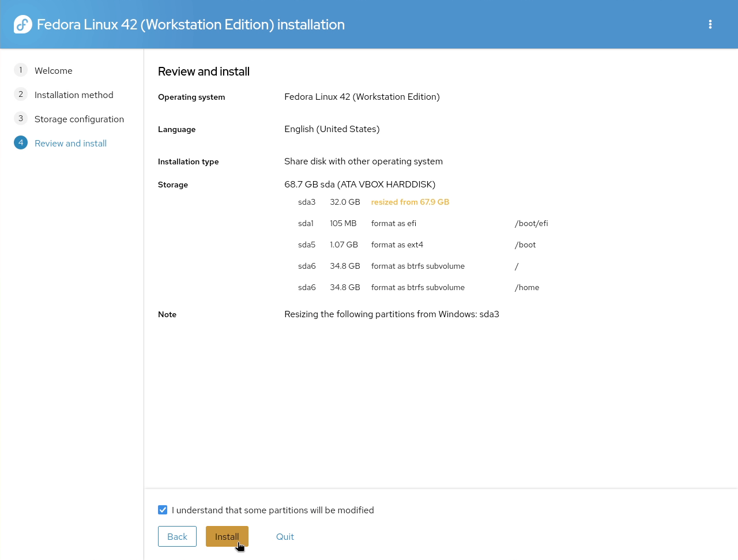The height and width of the screenshot is (560, 738).
Task: Select the 'format as ext4' text
Action: (397, 245)
